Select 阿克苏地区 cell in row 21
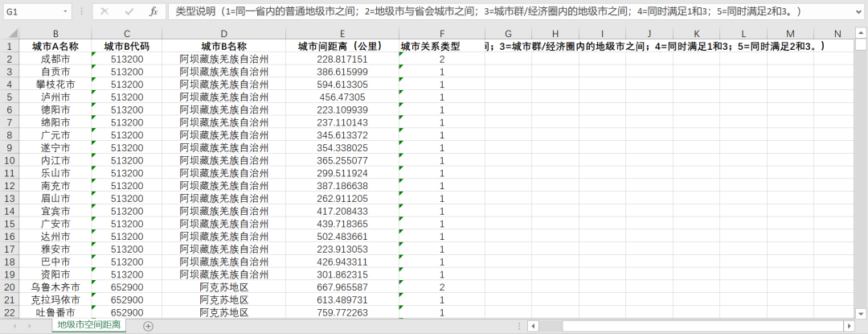This screenshot has height=334, width=868. [223, 299]
